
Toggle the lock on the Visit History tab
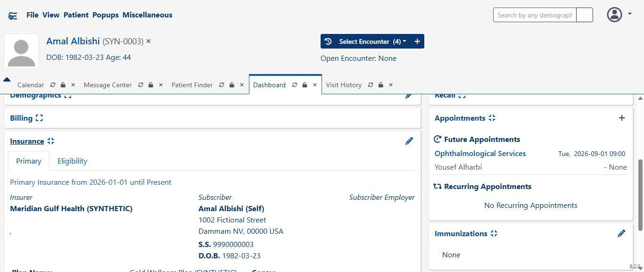381,85
